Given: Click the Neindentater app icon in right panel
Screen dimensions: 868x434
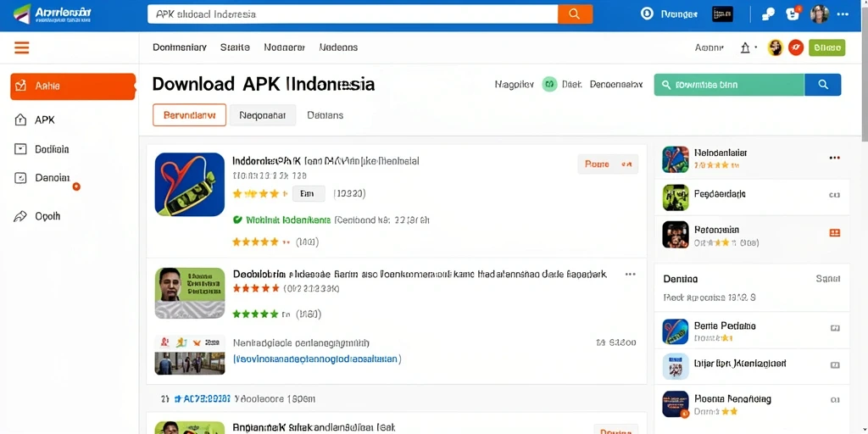Looking at the screenshot, I should pos(676,159).
